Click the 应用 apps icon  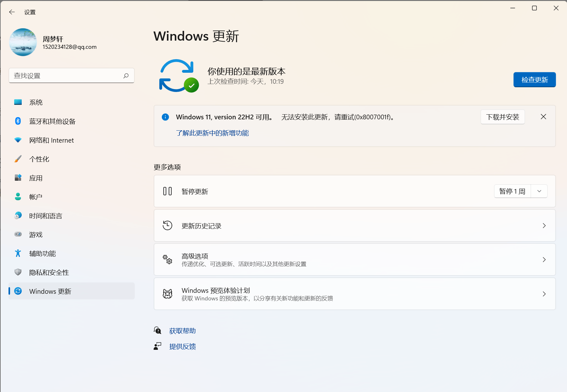(18, 178)
